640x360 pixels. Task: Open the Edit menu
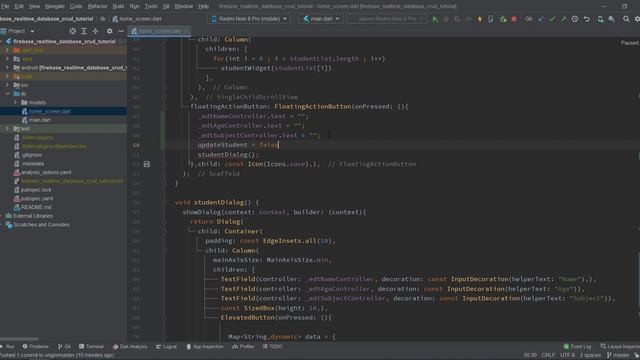pyautogui.click(x=19, y=6)
